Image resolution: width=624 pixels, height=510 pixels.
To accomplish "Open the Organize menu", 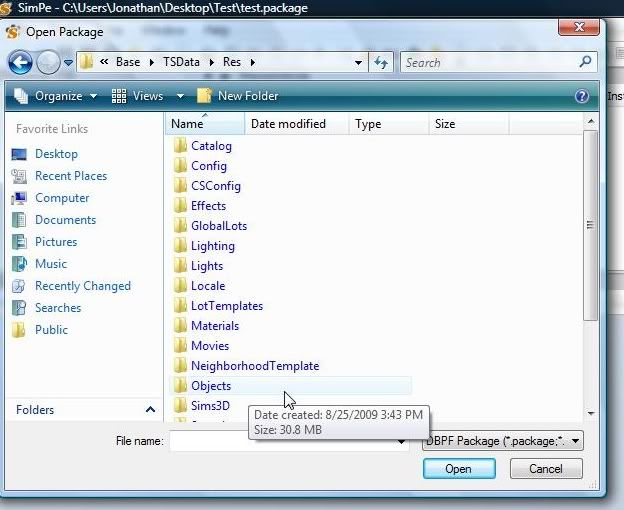I will (55, 96).
